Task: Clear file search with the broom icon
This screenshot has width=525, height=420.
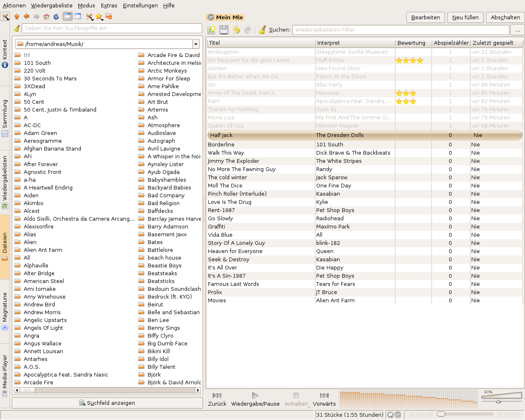Action: pos(17,28)
